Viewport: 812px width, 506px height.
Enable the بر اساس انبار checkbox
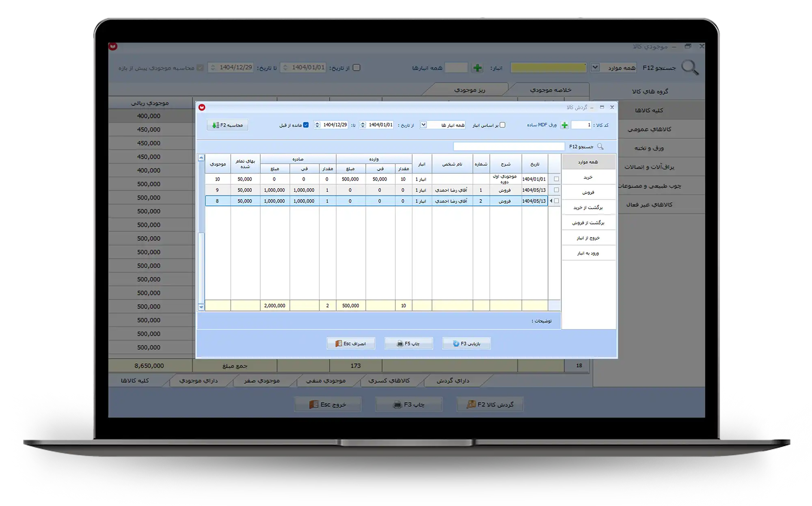502,125
